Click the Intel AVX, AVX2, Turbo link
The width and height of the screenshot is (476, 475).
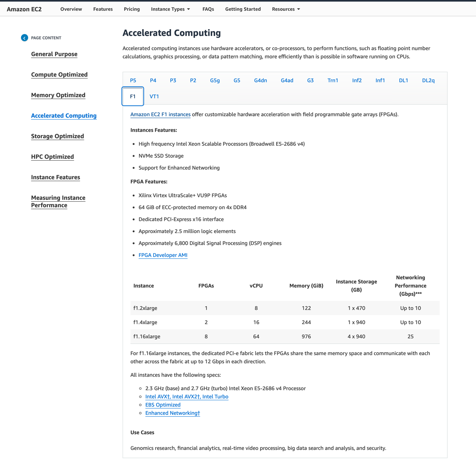click(x=187, y=397)
